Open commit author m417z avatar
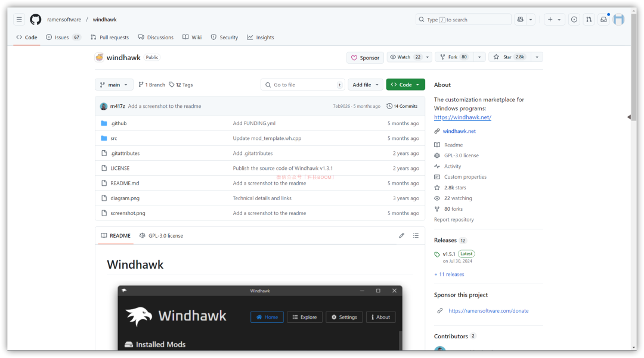Screen dimensions: 644x358 [104, 106]
